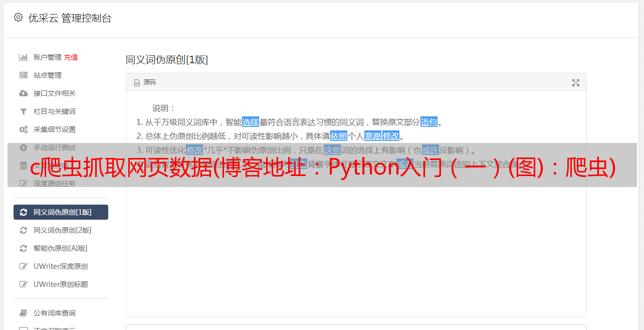Image resolution: width=644 pixels, height=330 pixels.
Task: Open 手动运行测试 in the sidebar
Action: pyautogui.click(x=55, y=147)
